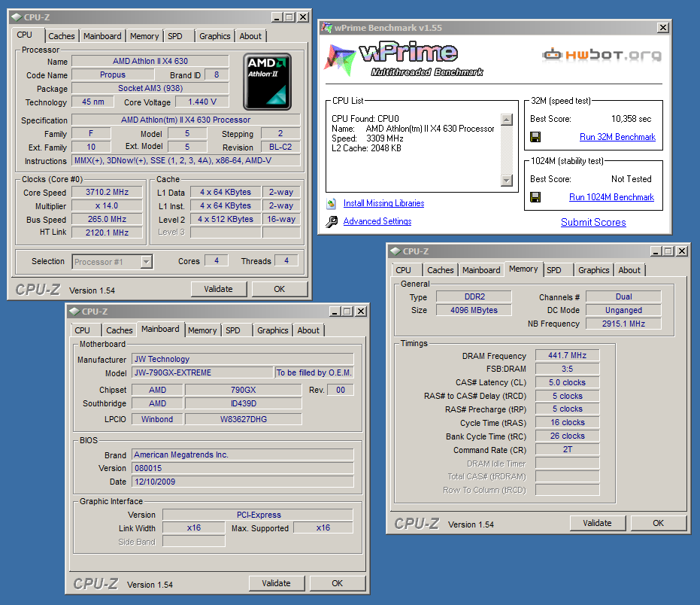
Task: Select About tab in the Memory CPU-Z window
Action: click(x=629, y=270)
